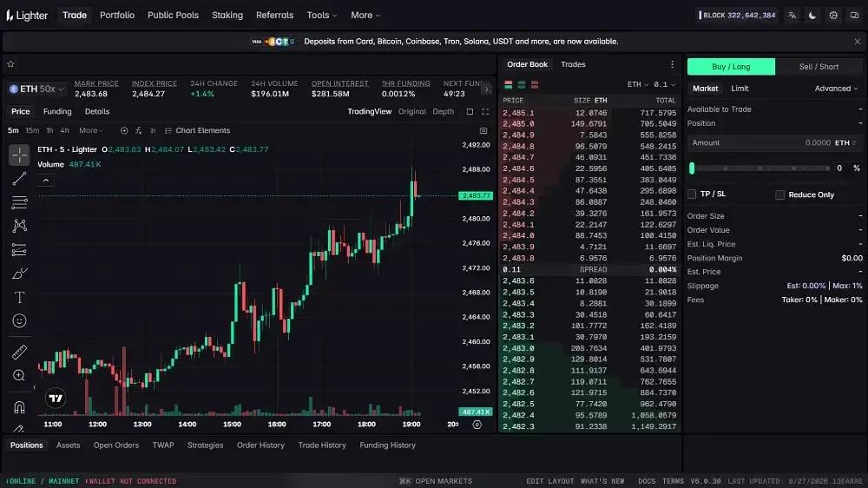The height and width of the screenshot is (488, 868).
Task: Select the forecasting and measurement tool
Action: [19, 250]
